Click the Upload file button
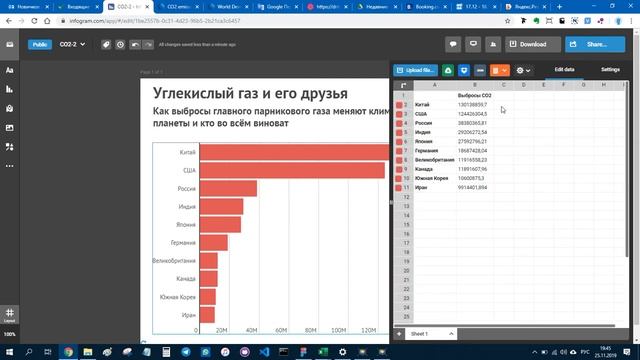 [x=416, y=70]
